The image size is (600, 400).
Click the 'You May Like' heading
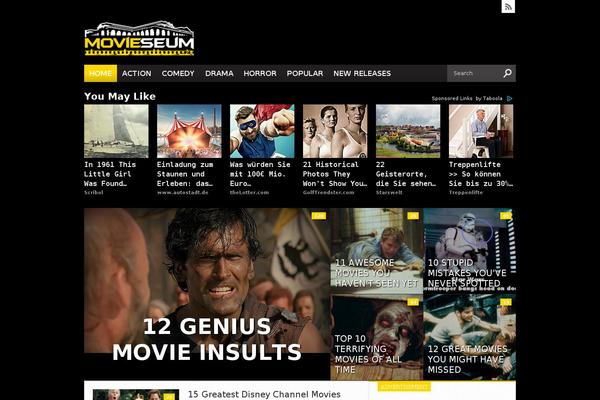(120, 96)
